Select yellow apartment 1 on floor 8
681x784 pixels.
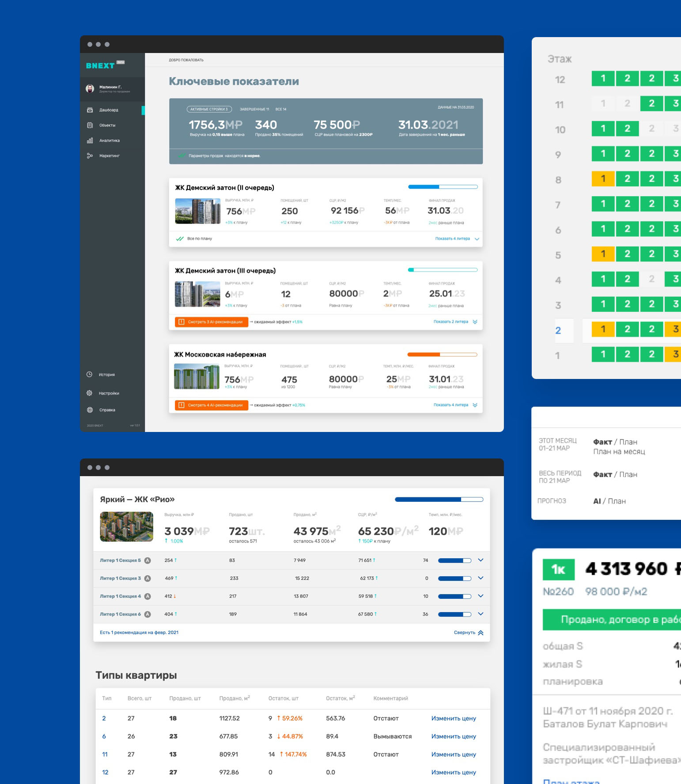[x=603, y=179]
